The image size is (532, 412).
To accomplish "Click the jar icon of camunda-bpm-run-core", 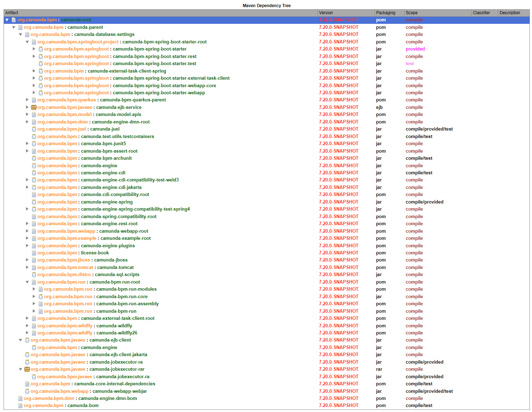I will pyautogui.click(x=41, y=296).
